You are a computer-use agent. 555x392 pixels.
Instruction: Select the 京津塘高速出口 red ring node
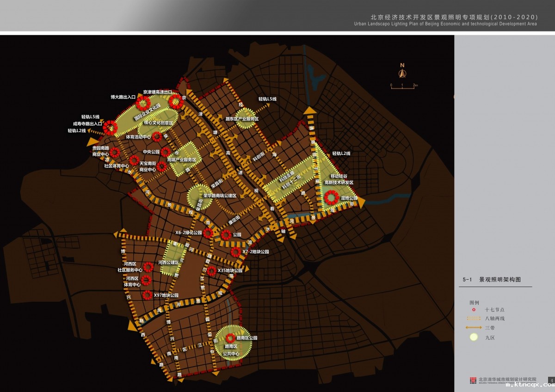175,101
